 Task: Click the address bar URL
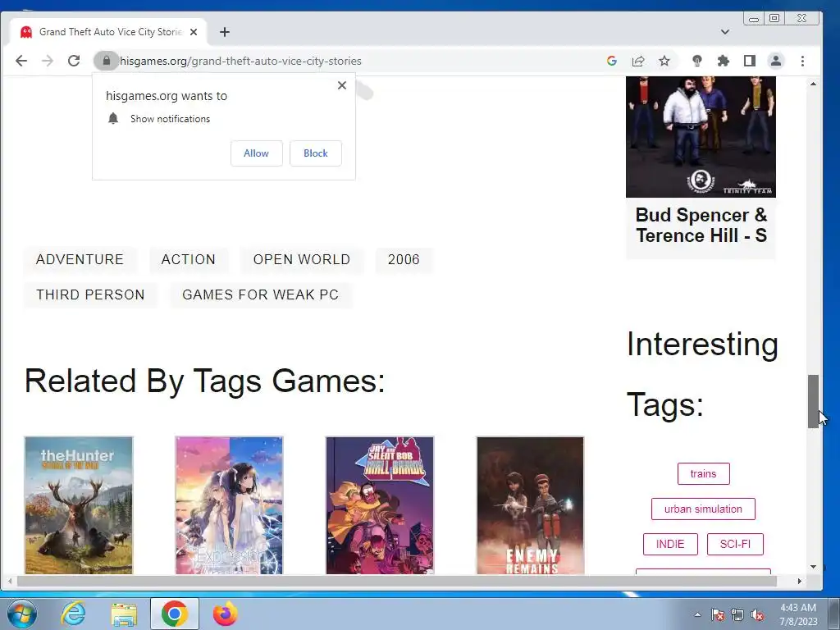(x=240, y=61)
